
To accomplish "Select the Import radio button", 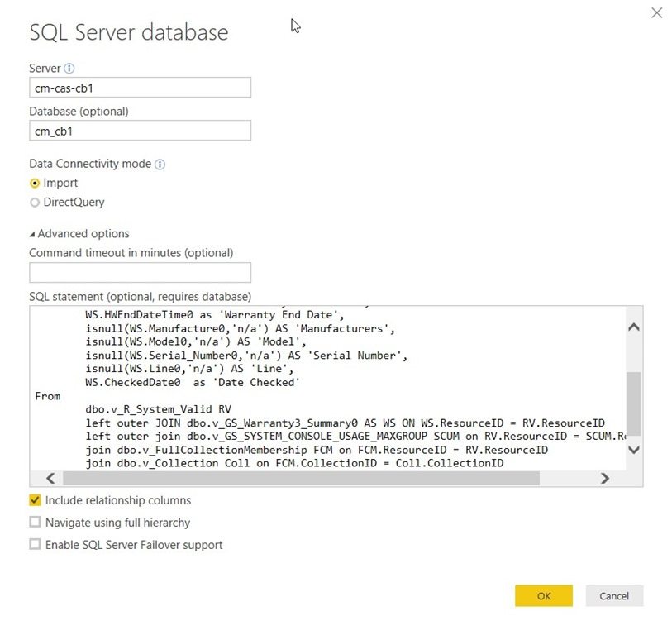I will (x=35, y=184).
